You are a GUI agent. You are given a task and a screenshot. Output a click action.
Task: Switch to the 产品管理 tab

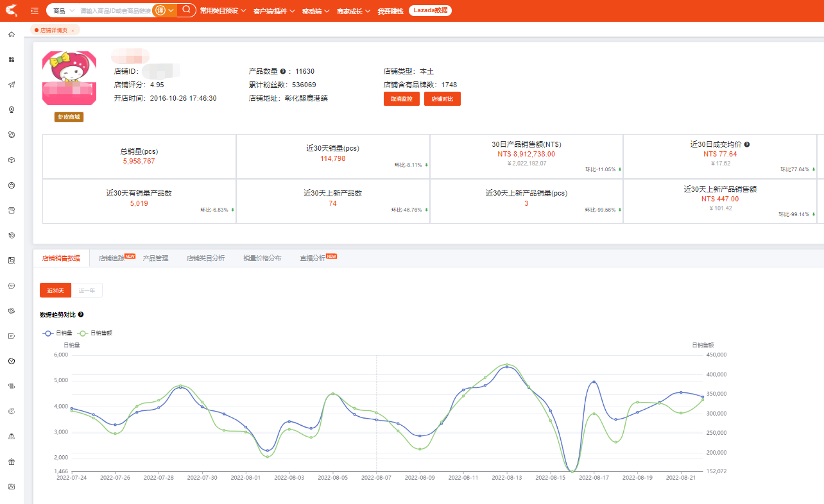155,256
